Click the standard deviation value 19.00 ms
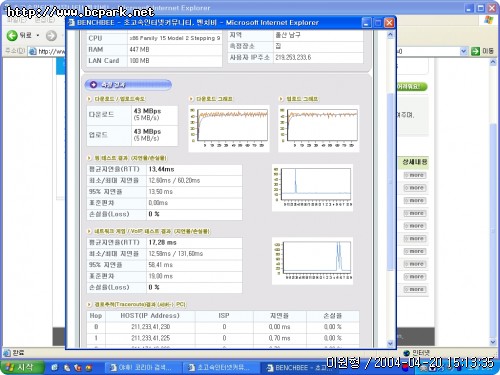This screenshot has width=500, height=375. (161, 276)
